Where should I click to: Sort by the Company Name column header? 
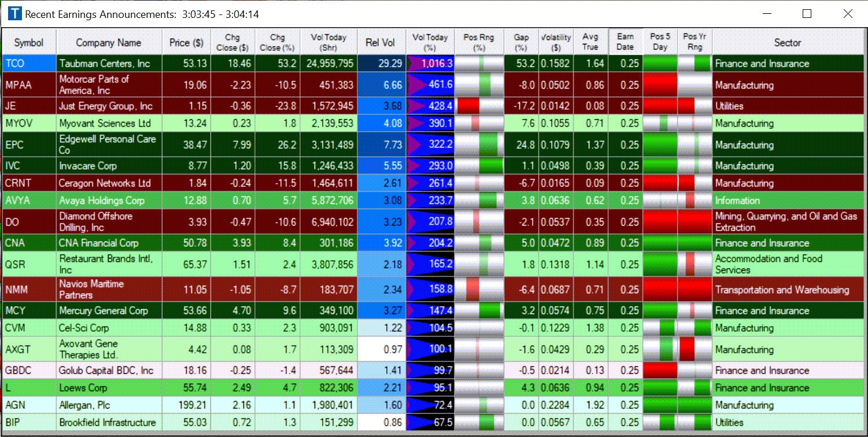[x=109, y=43]
